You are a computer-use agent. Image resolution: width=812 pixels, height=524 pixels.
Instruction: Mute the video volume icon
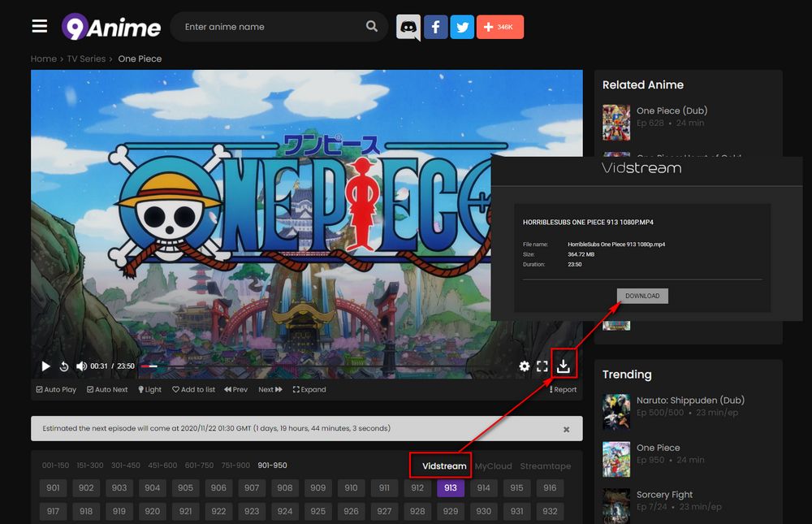pyautogui.click(x=81, y=366)
